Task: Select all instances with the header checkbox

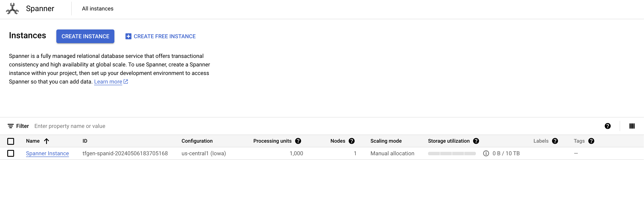Action: pyautogui.click(x=11, y=141)
